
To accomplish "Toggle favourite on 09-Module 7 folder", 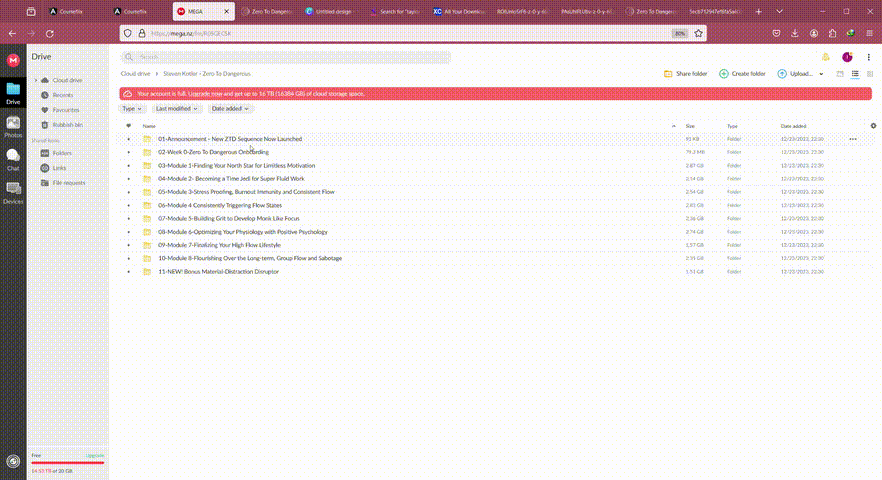I will pyautogui.click(x=129, y=245).
